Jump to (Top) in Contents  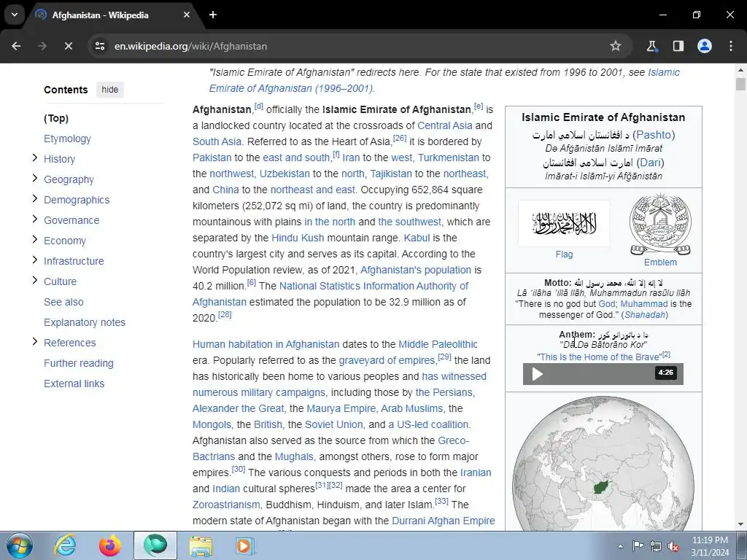coord(56,118)
